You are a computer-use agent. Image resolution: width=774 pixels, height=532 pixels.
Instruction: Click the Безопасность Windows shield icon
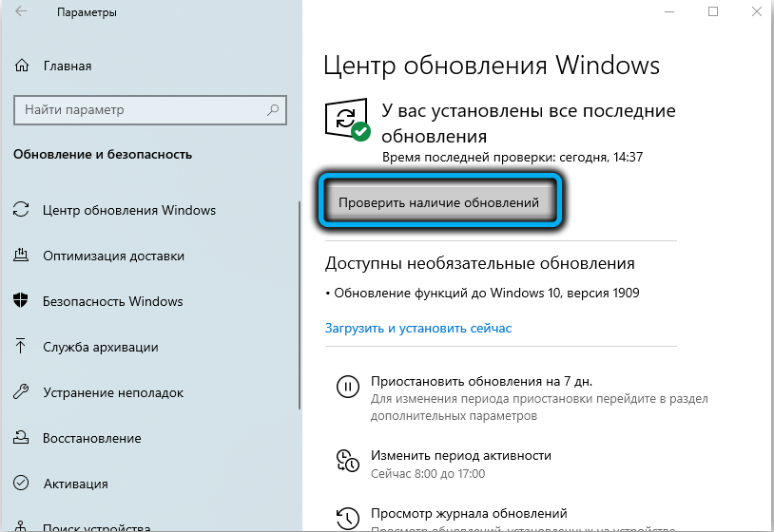pyautogui.click(x=22, y=301)
